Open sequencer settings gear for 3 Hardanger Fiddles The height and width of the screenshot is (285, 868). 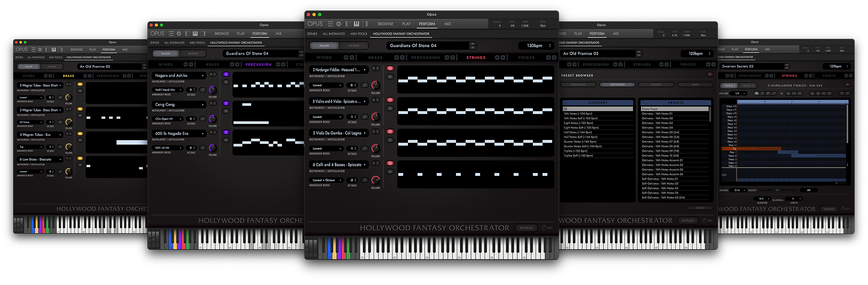click(390, 77)
